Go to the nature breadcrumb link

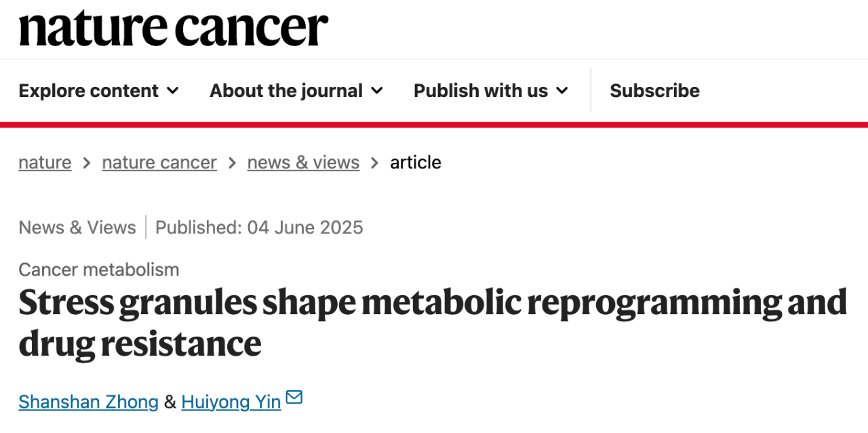(45, 163)
